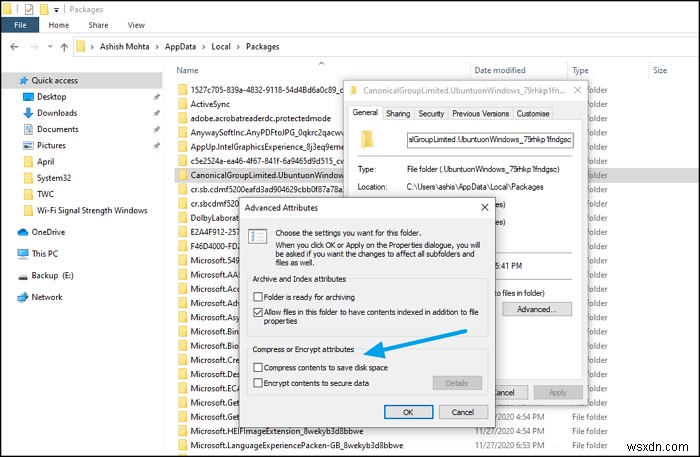Image resolution: width=700 pixels, height=457 pixels.
Task: Edit the folder name field in Properties
Action: point(490,140)
